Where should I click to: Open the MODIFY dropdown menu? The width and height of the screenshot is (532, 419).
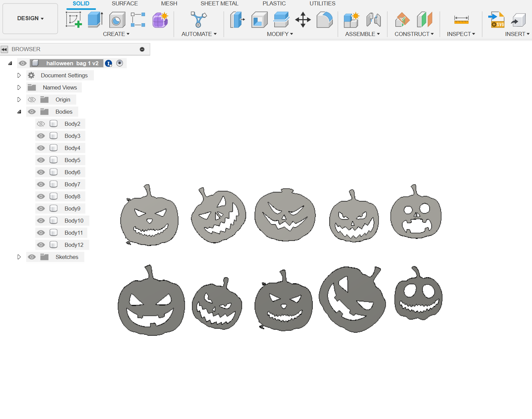(x=280, y=34)
